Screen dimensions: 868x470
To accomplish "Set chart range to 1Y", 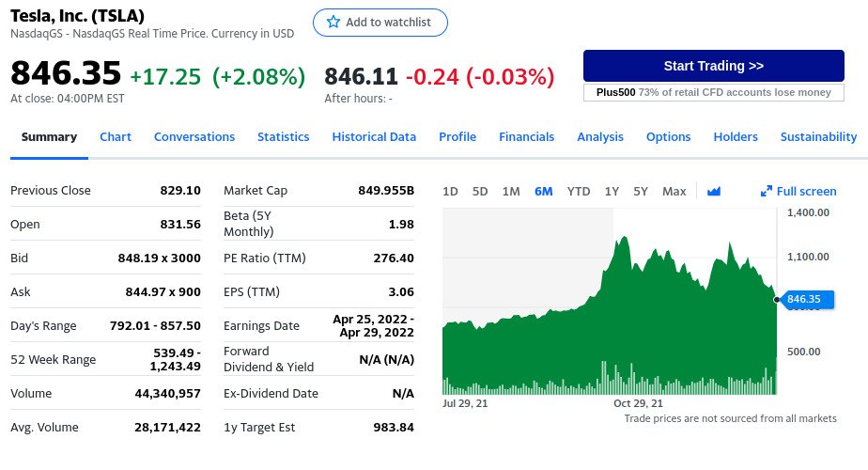I will coord(612,191).
